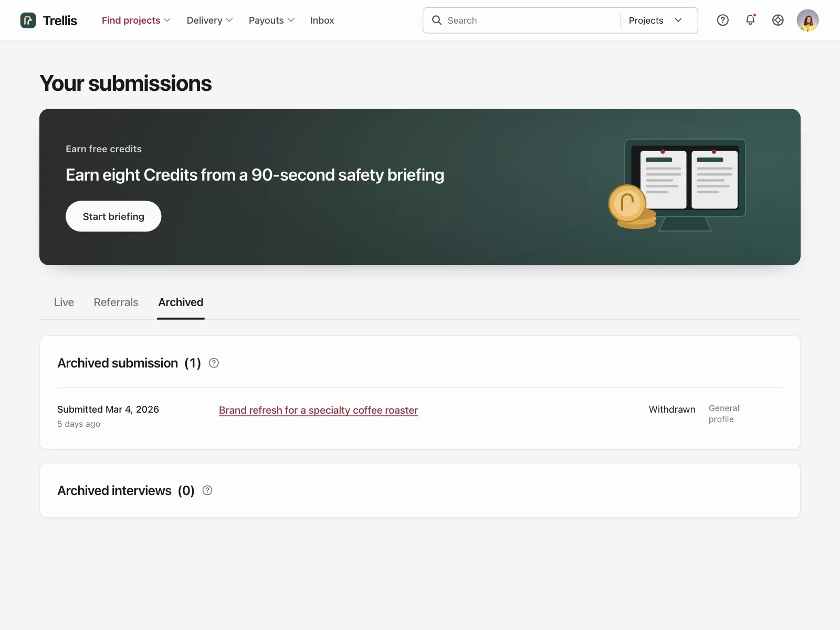Go to Inbox
This screenshot has width=840, height=630.
click(x=322, y=20)
